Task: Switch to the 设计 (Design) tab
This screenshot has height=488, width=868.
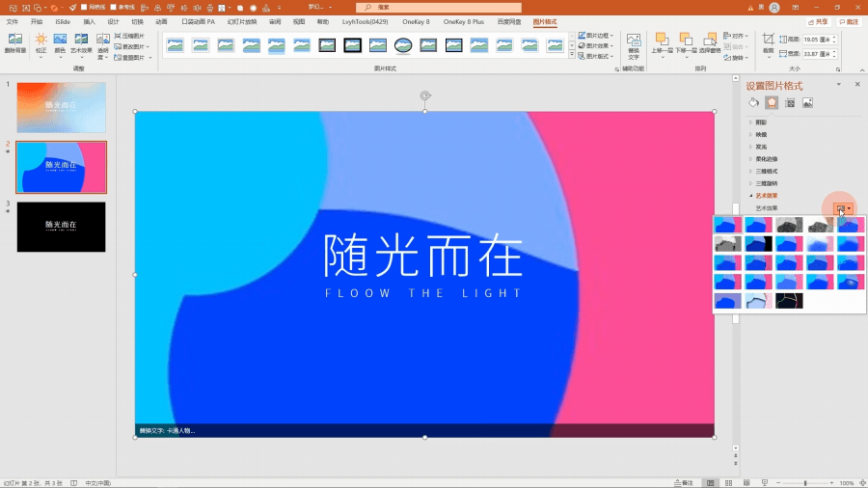Action: [113, 21]
